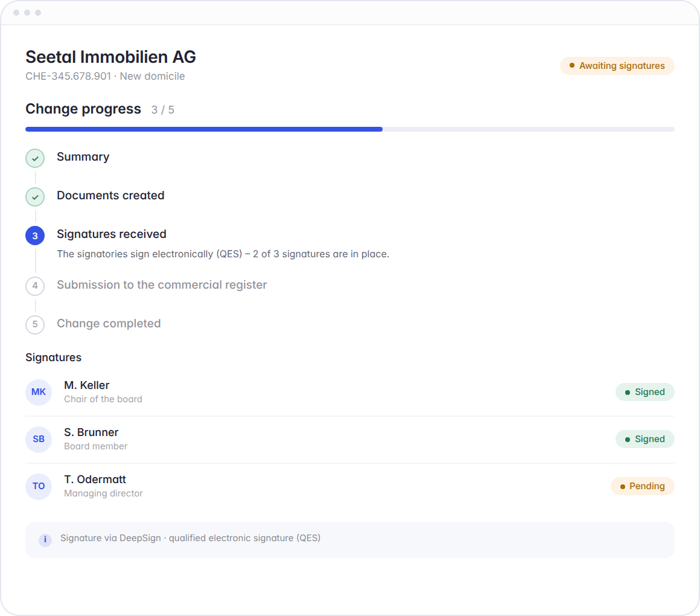Click the Seetal Immobilien AG heading
Viewport: 700px width, 616px height.
point(110,57)
